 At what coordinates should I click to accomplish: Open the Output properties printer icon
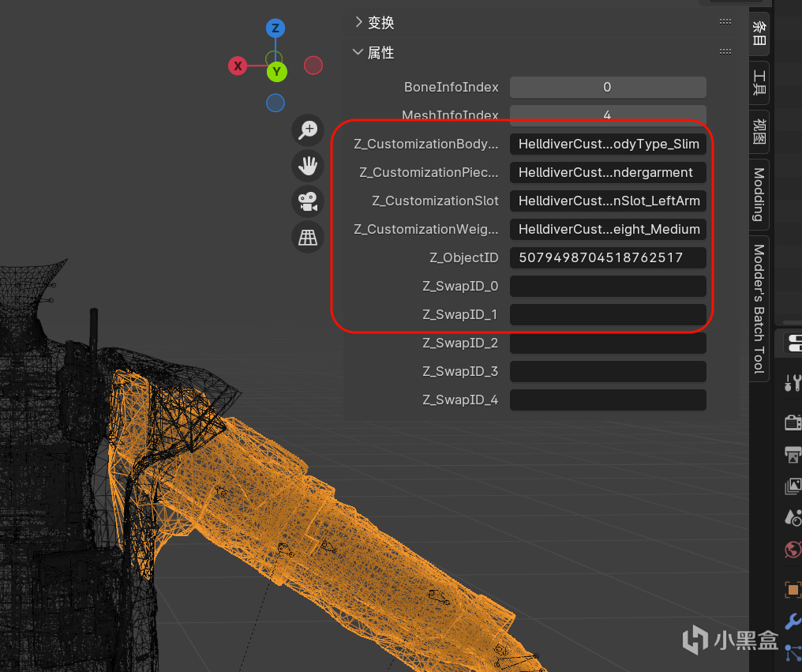793,455
